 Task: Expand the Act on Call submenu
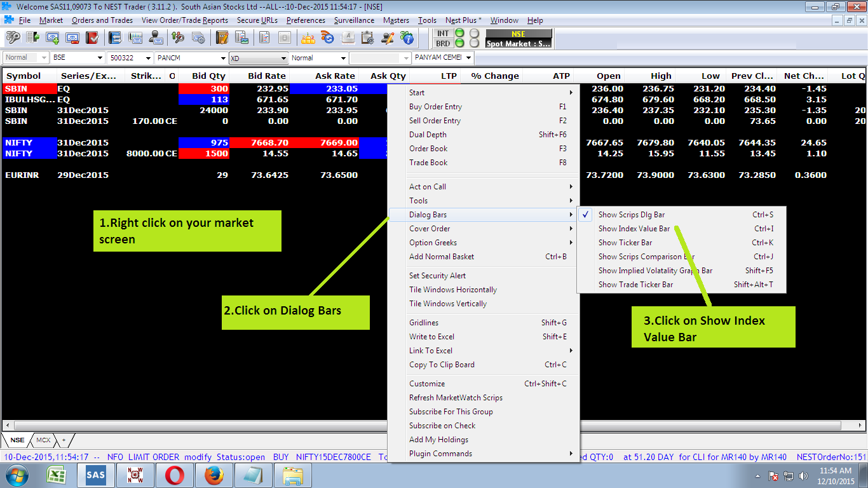point(484,187)
